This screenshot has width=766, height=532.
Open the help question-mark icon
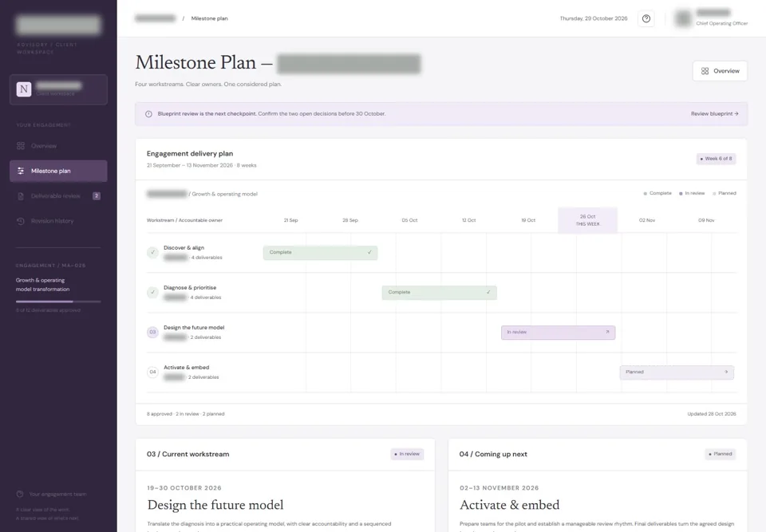click(x=646, y=18)
